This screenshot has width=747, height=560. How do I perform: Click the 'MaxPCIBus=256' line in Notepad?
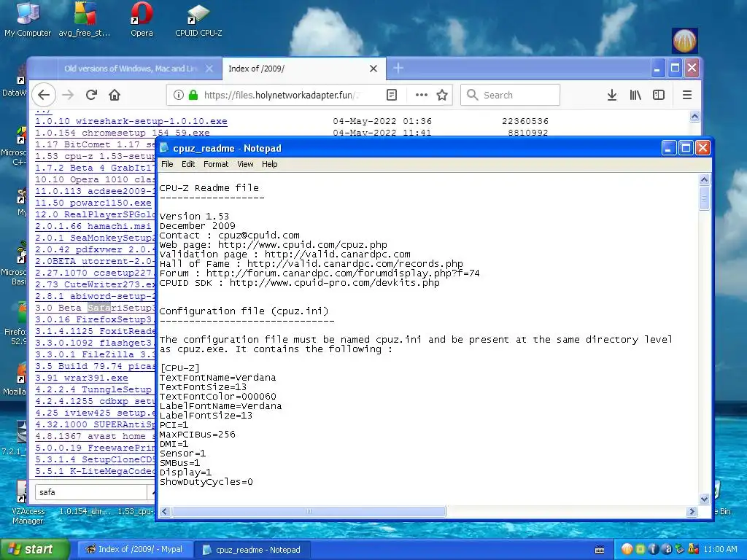point(197,435)
